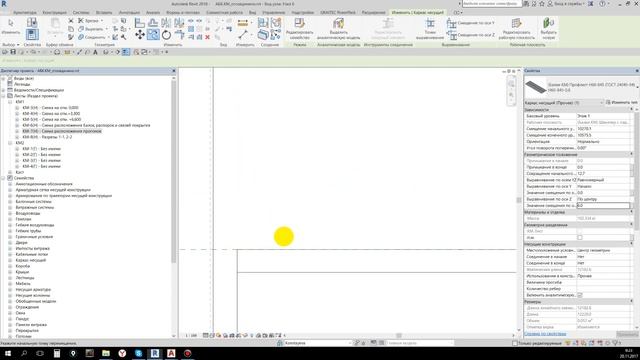The height and width of the screenshot is (360, 640).
Task: Select the Justification Points tool
Action: point(430,29)
